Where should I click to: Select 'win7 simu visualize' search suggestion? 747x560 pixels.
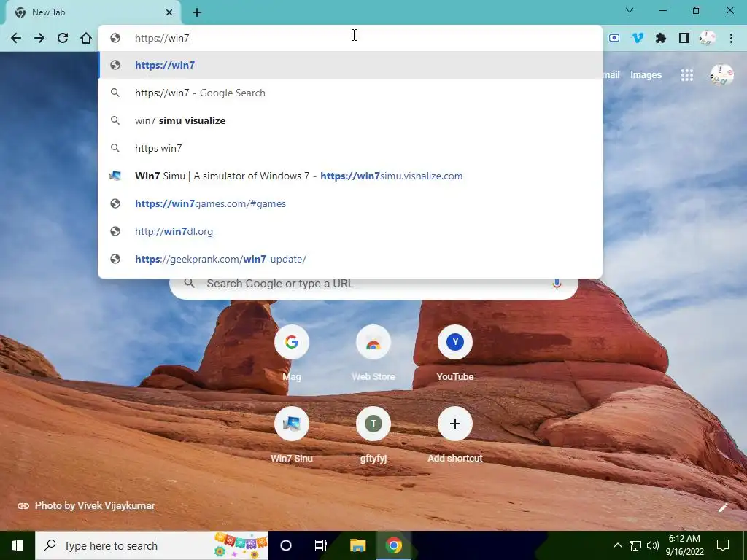[x=350, y=120]
